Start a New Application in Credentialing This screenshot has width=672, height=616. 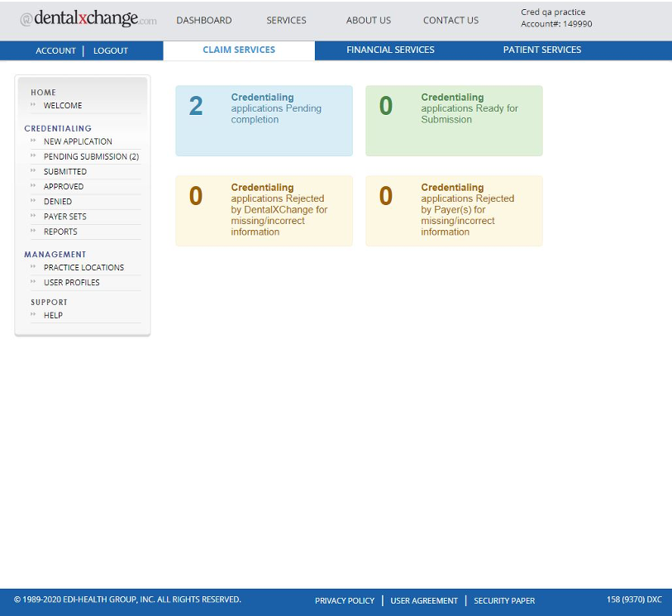click(x=78, y=142)
